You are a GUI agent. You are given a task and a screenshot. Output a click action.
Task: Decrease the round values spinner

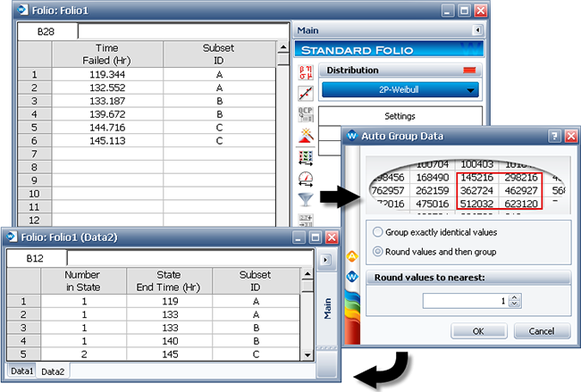pos(514,304)
